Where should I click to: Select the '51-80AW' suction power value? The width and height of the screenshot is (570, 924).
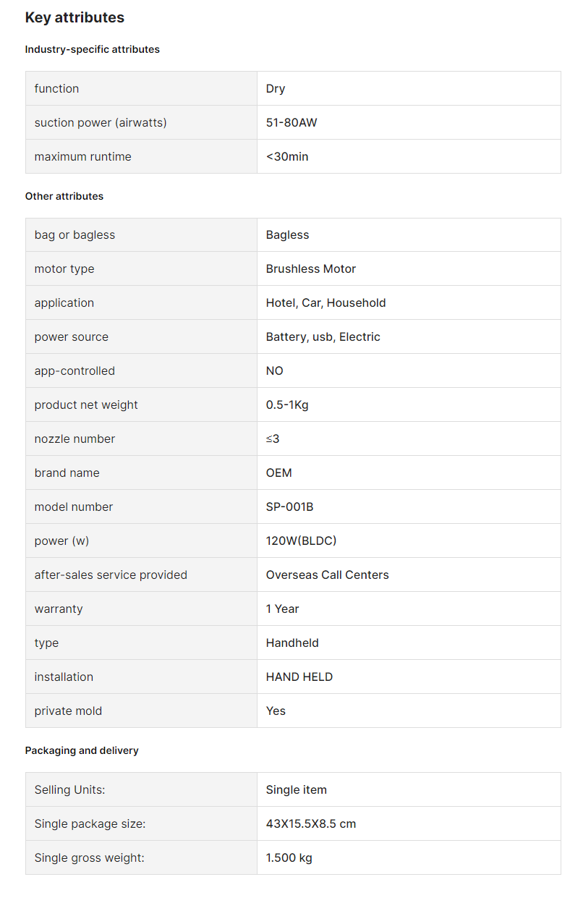tap(292, 122)
